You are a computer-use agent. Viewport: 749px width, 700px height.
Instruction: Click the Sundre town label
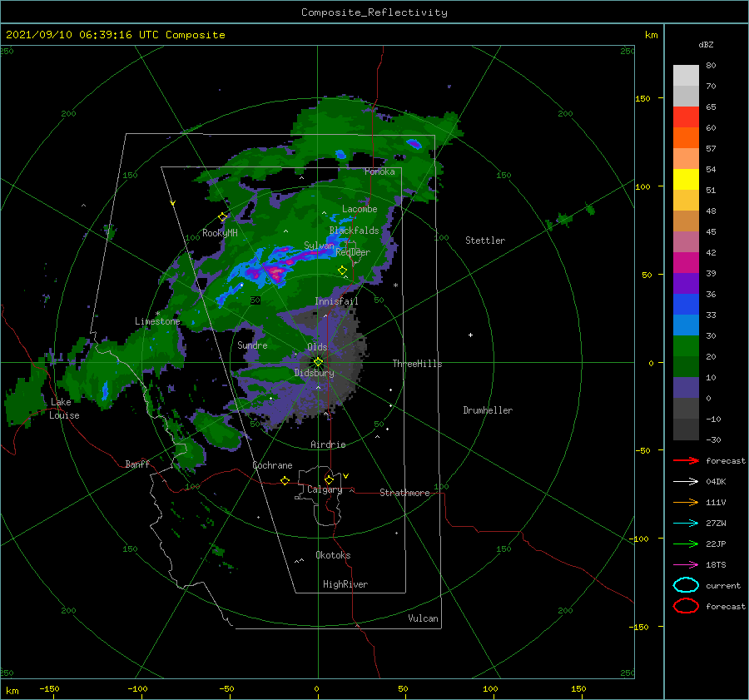pos(252,345)
